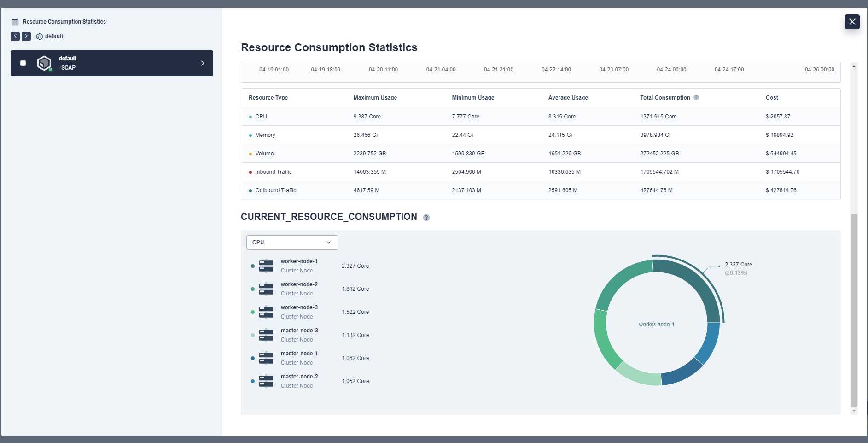
Task: Click the back navigation arrow icon
Action: coord(15,36)
